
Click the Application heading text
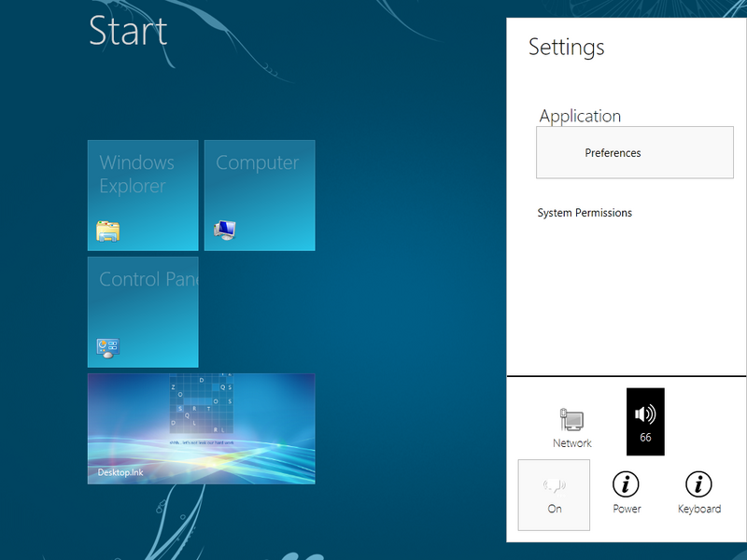pos(580,116)
